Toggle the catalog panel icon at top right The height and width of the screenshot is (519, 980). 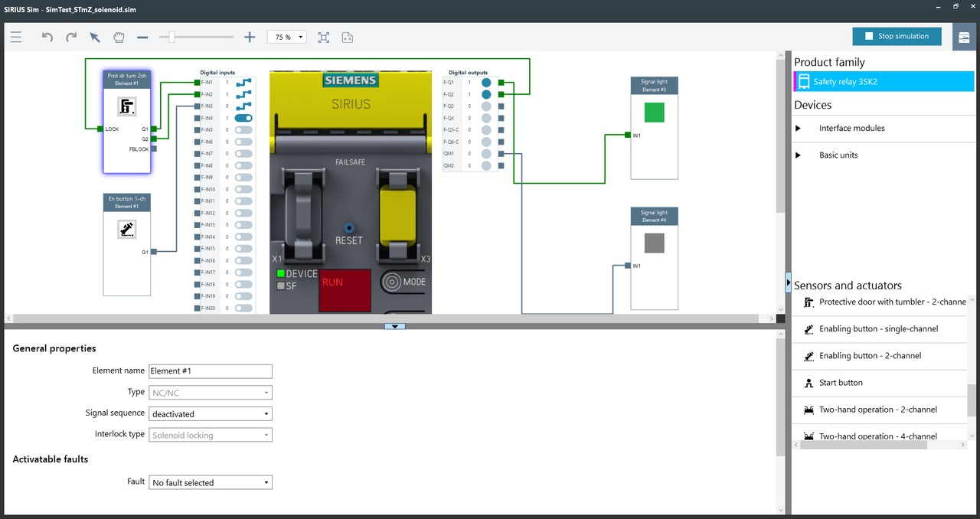point(964,37)
